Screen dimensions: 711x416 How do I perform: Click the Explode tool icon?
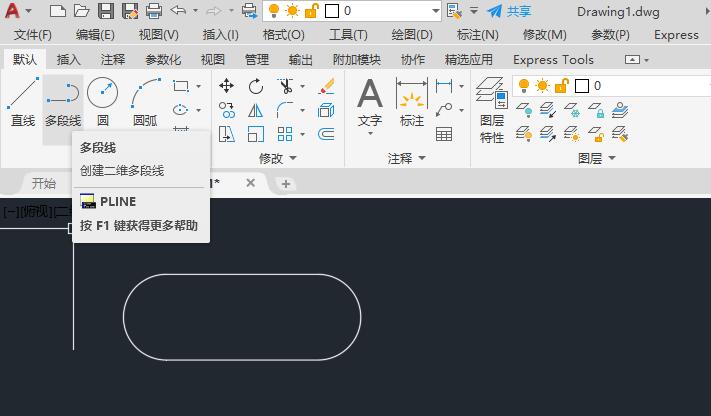(326, 110)
